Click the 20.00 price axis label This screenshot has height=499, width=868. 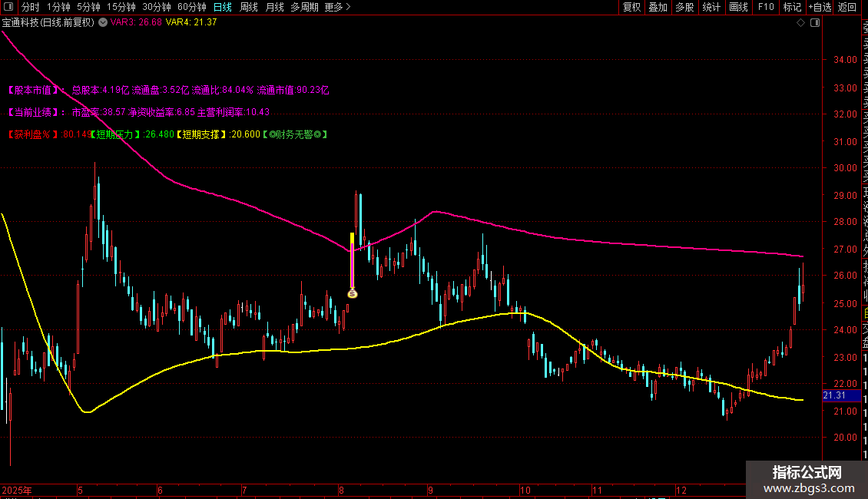click(x=845, y=438)
